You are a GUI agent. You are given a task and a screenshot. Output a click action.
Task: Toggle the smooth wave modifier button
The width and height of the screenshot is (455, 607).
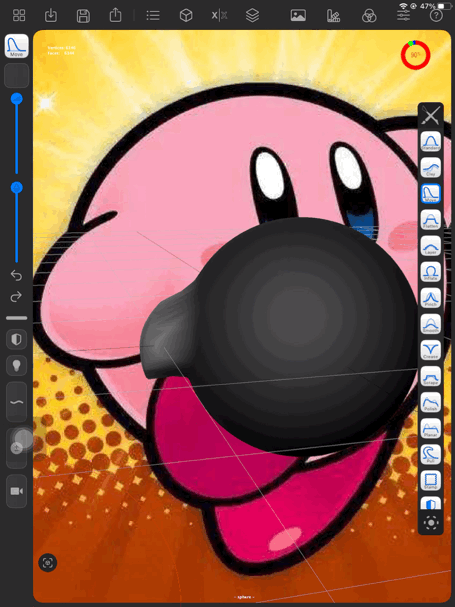(x=16, y=402)
